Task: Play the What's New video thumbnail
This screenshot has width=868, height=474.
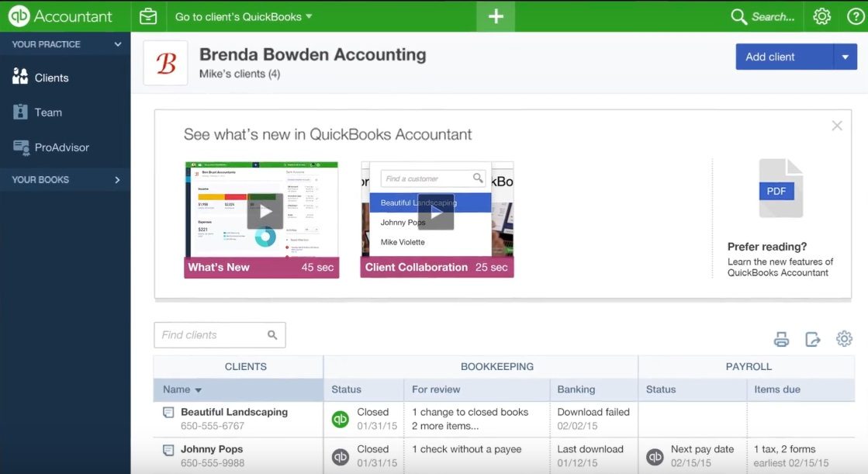Action: tap(264, 211)
